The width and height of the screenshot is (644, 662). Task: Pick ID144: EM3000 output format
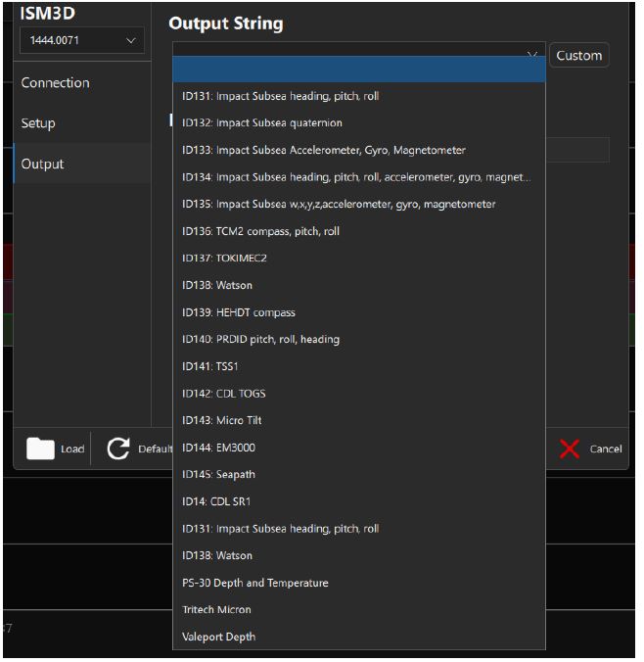[218, 448]
